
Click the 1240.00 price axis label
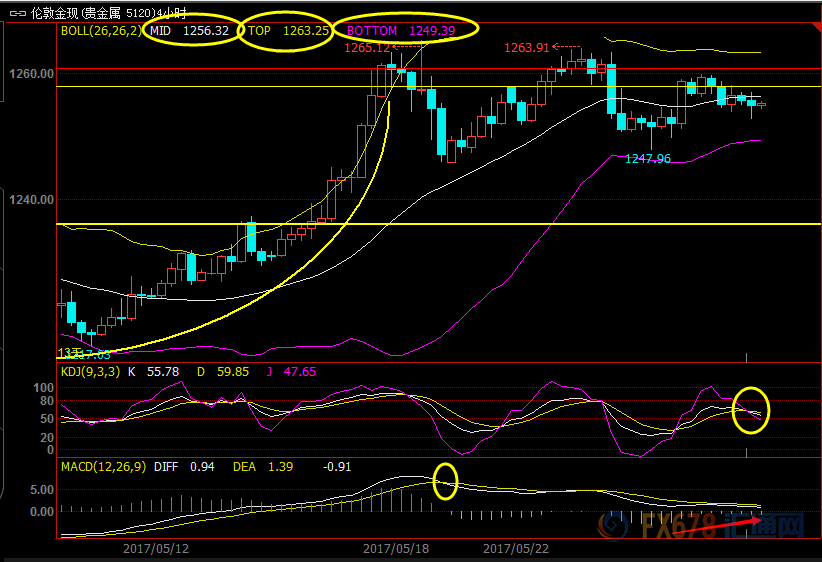(x=32, y=200)
